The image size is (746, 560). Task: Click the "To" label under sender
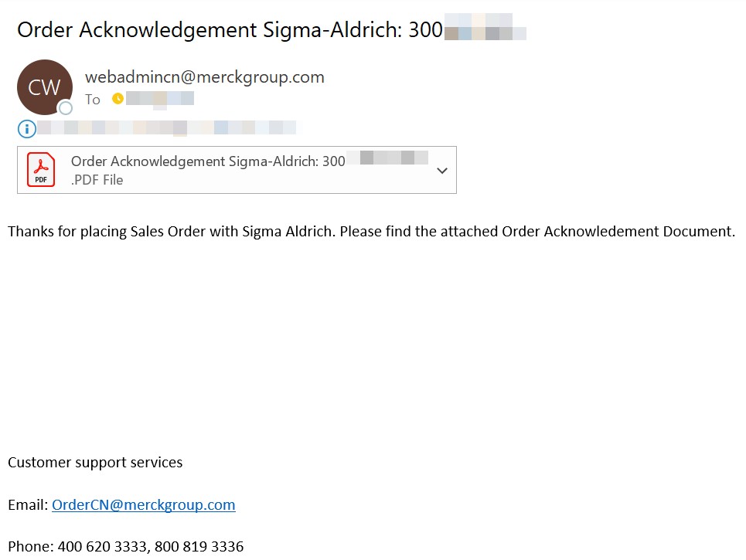[x=93, y=100]
